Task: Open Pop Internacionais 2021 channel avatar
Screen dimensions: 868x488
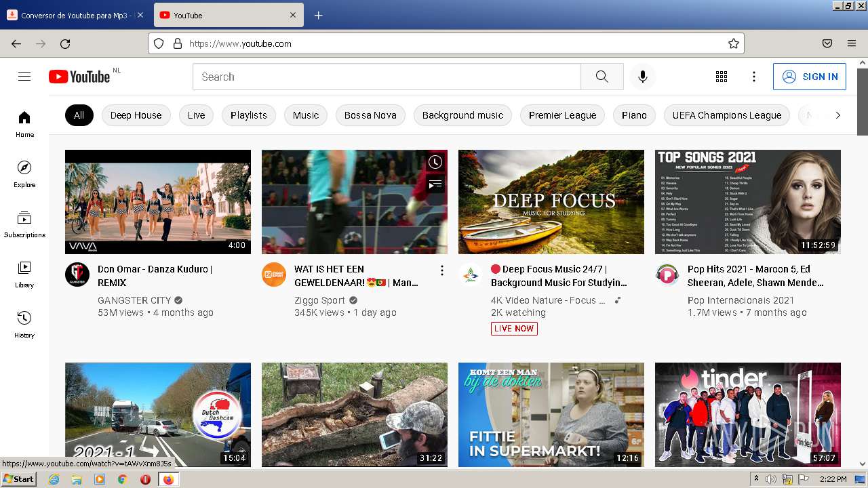Action: click(667, 274)
